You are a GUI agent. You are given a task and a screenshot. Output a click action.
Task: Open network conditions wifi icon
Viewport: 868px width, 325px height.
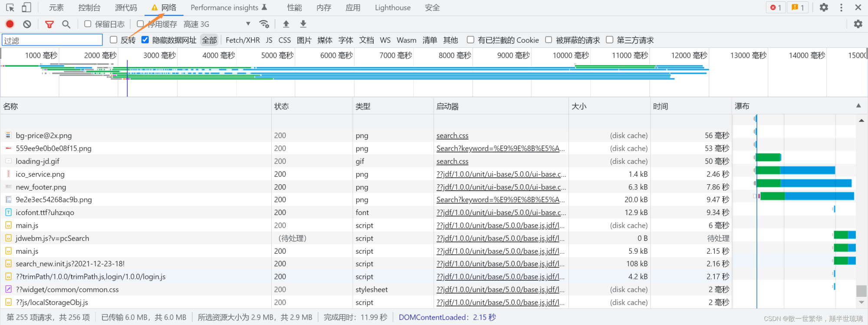tap(264, 24)
